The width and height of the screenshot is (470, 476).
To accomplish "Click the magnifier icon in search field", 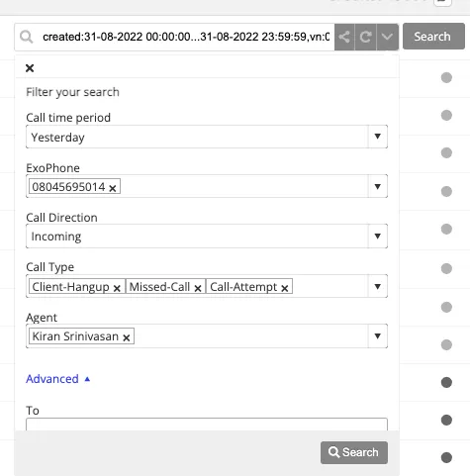I will pos(27,37).
